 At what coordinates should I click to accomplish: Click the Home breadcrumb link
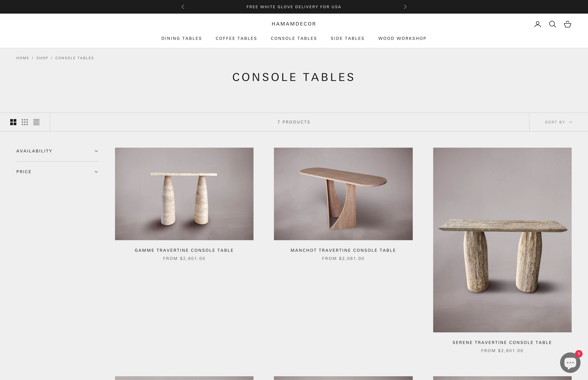[23, 58]
